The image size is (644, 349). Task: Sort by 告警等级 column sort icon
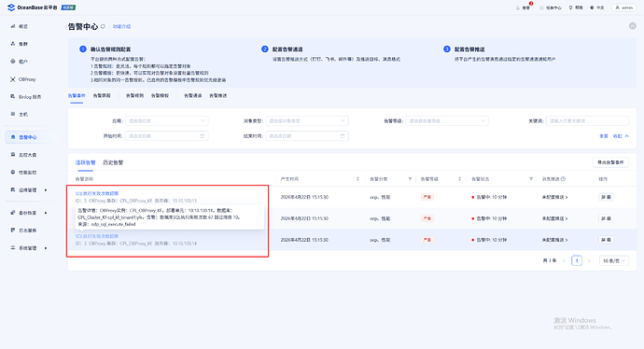(459, 179)
